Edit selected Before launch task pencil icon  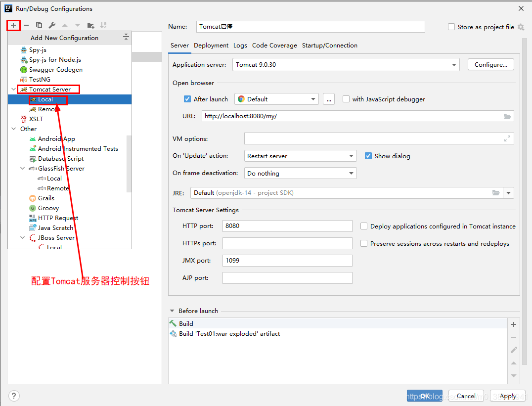tap(514, 350)
